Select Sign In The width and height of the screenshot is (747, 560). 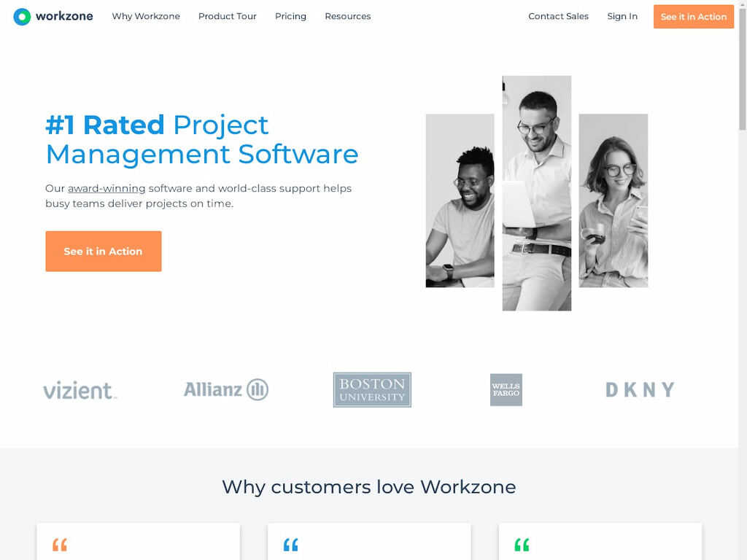pyautogui.click(x=622, y=16)
